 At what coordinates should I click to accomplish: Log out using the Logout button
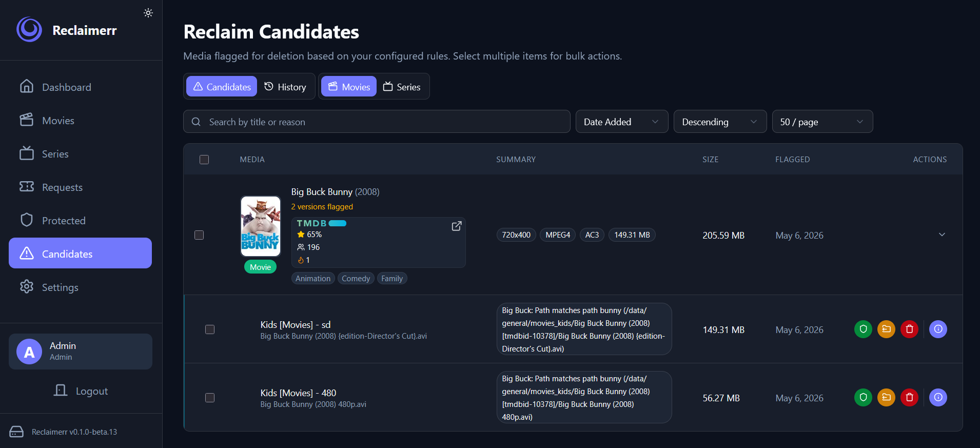81,391
